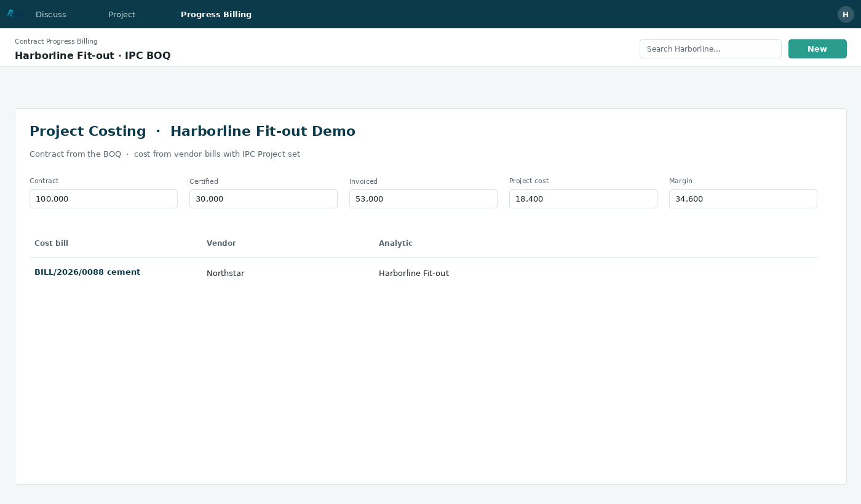Click the Project cost field showing 18,400
861x504 pixels.
point(583,199)
